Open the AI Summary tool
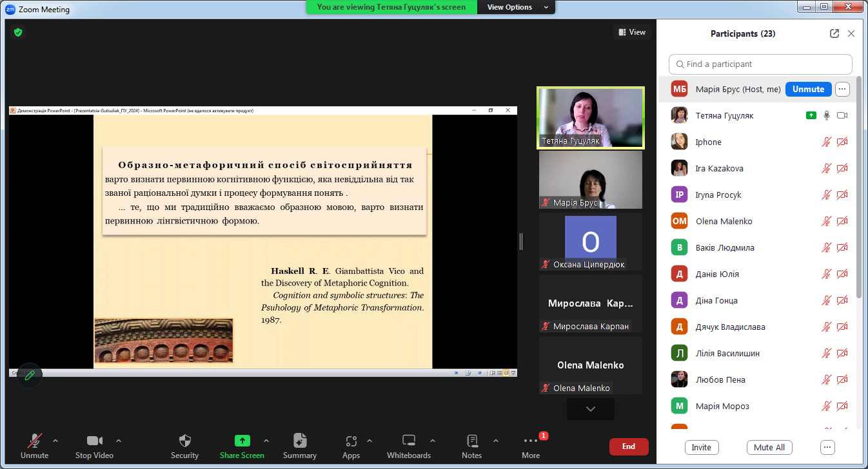Viewport: 868px width, 469px height. (299, 441)
